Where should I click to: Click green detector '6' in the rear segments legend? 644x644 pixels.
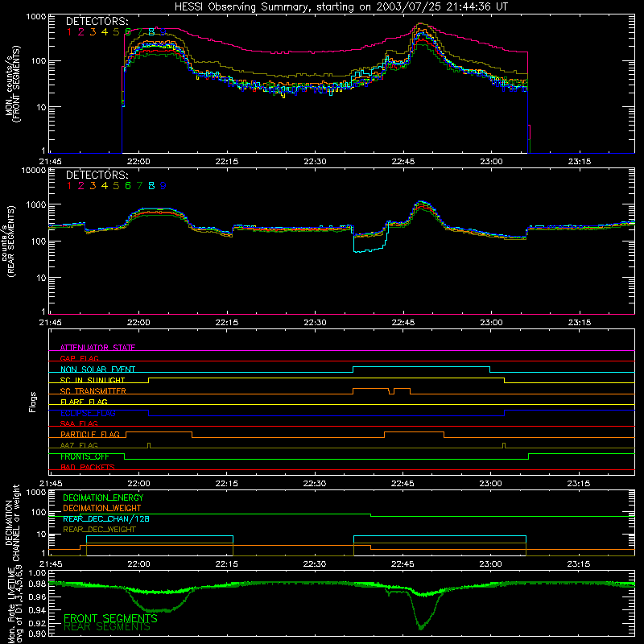(128, 186)
